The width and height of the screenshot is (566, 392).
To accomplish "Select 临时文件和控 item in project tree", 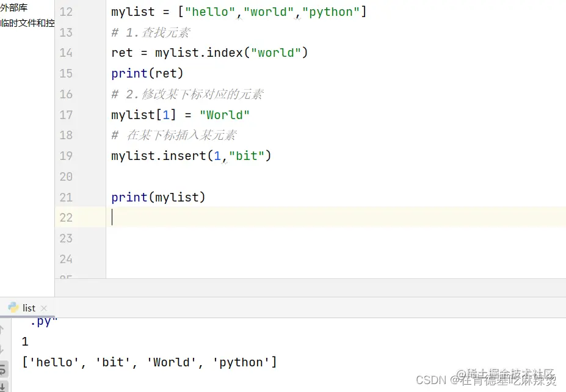I will click(27, 23).
